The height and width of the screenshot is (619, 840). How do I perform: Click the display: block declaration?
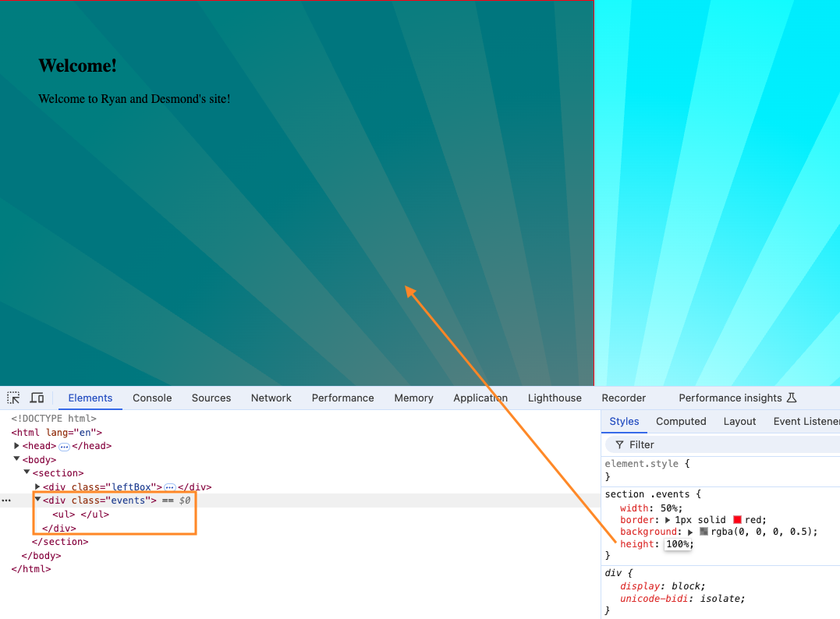coord(663,585)
